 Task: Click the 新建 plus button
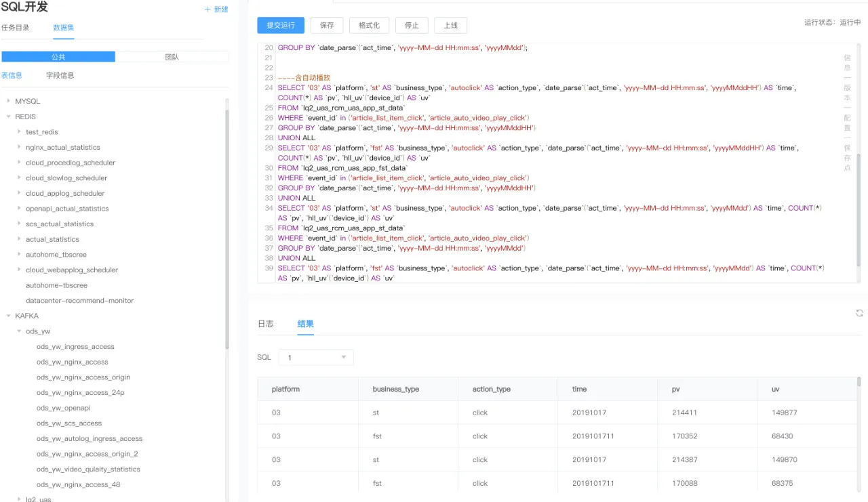216,9
